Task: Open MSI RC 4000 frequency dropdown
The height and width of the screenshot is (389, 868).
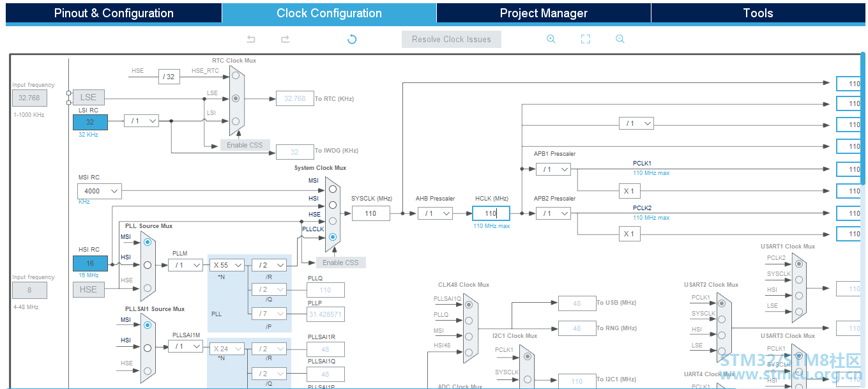Action: point(99,191)
